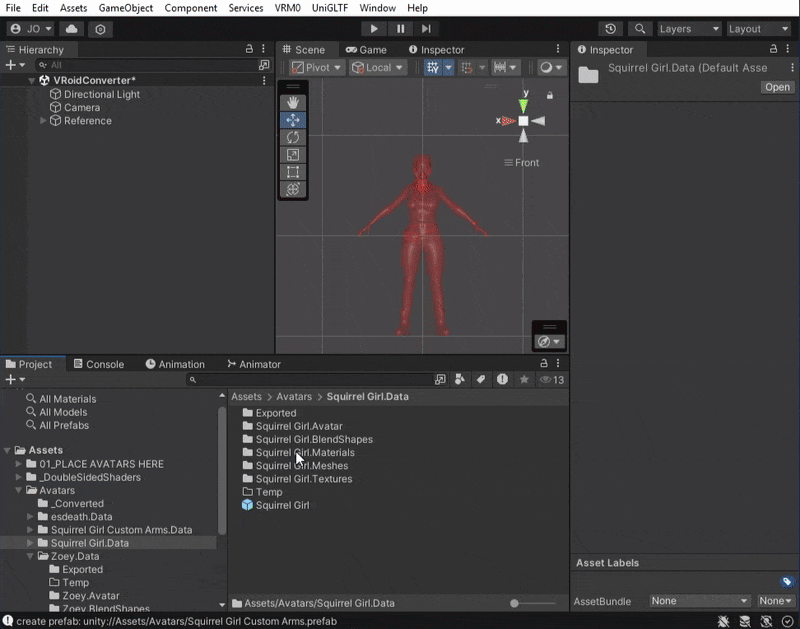Search by label icon in Project

click(481, 380)
